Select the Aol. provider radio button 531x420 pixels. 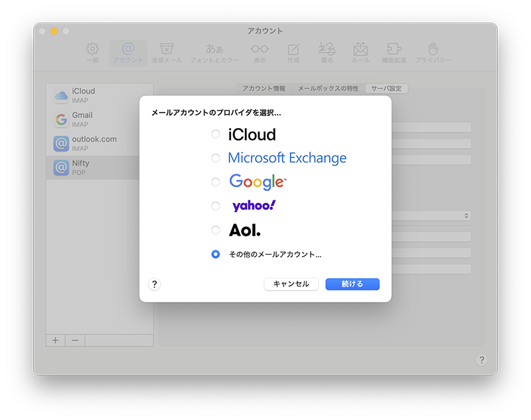tap(215, 230)
